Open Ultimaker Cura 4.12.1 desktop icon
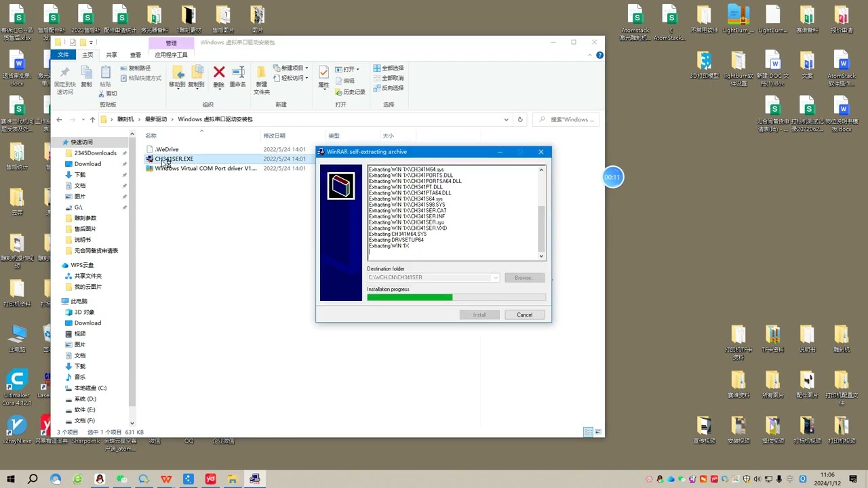This screenshot has height=488, width=868. coord(17,388)
